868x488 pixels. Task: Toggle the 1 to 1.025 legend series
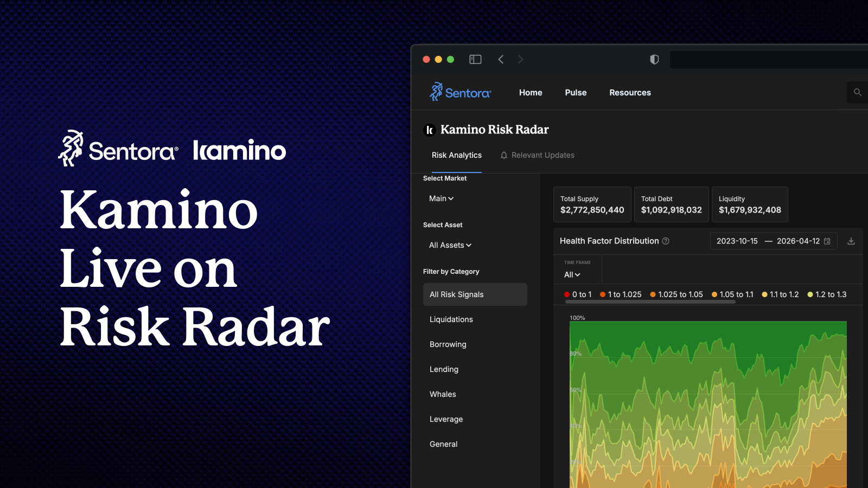tap(621, 294)
